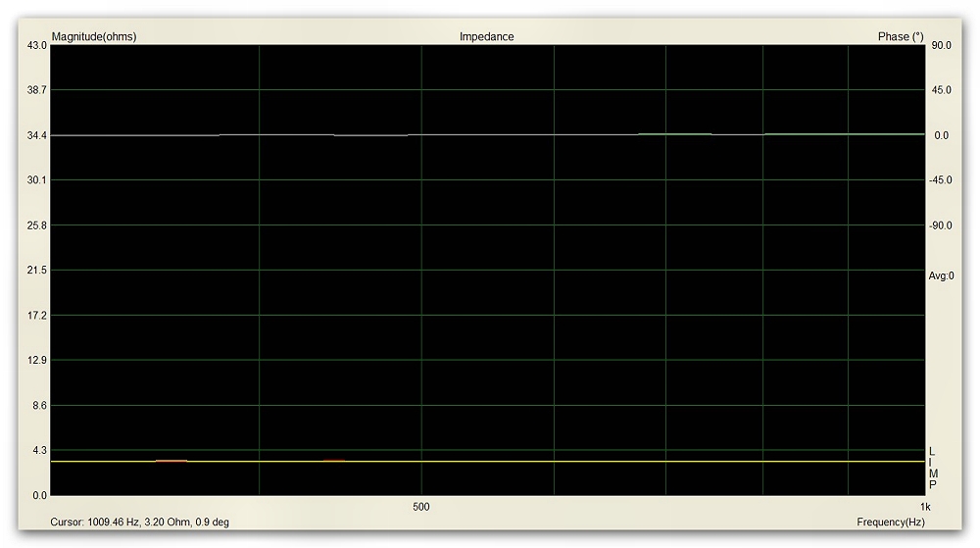The width and height of the screenshot is (980, 548).
Task: Click the Phase (°) axis label
Action: click(x=901, y=37)
